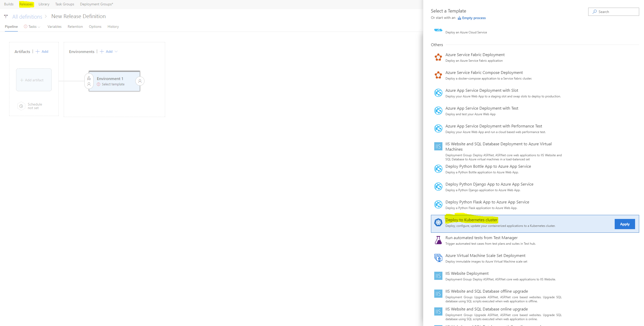Select Deploy Python Flask App to Azure
This screenshot has height=326, width=644.
pos(487,202)
